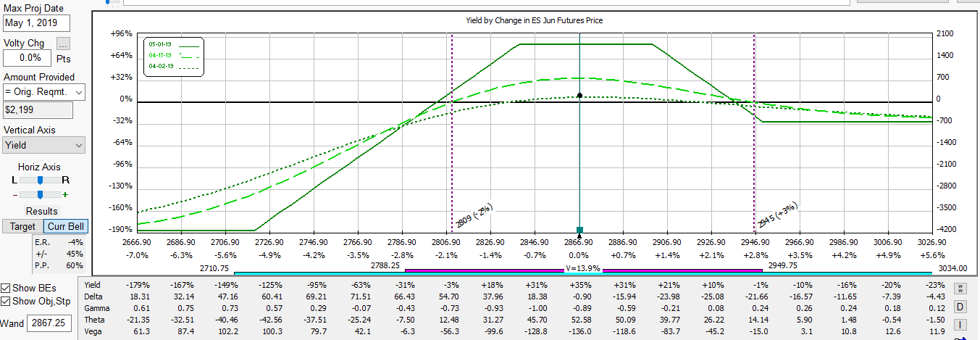This screenshot has width=980, height=340.
Task: Toggle the Show Obj,Stp checkbox
Action: 7,301
